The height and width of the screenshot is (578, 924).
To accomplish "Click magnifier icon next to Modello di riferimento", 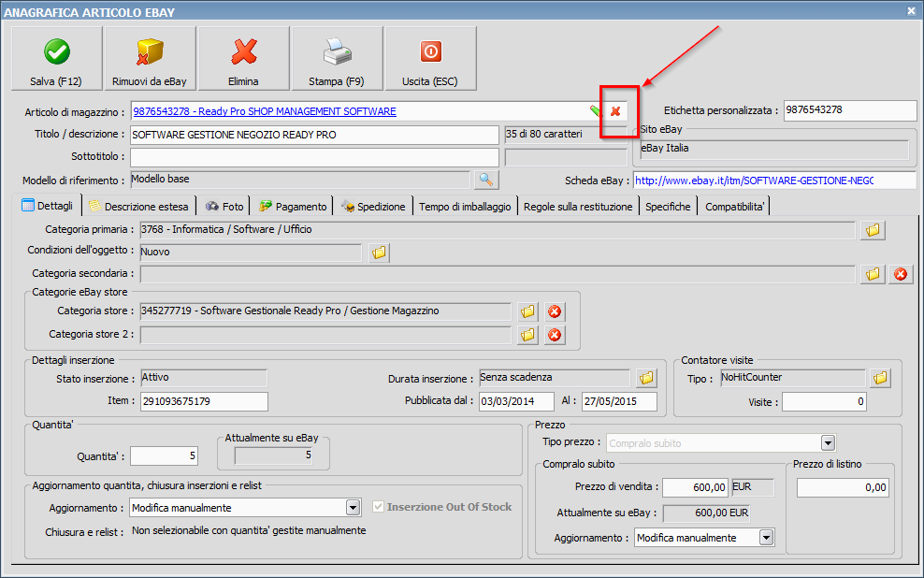I will (x=486, y=180).
